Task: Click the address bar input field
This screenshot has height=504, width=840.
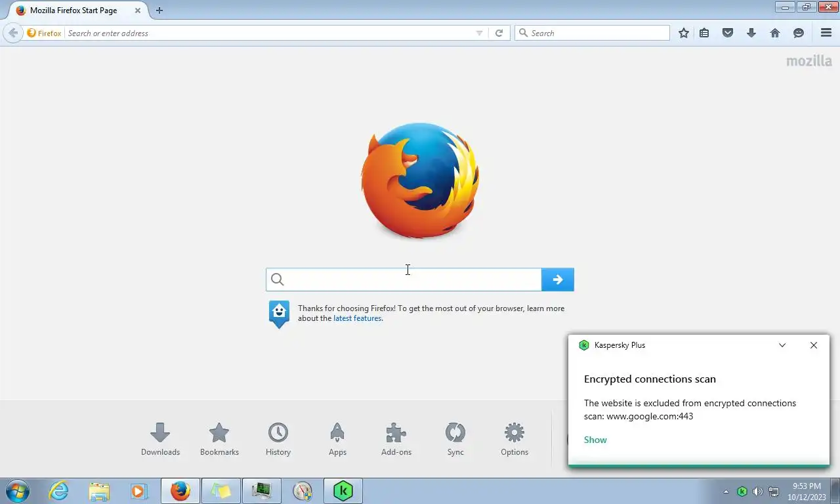Action: point(269,33)
